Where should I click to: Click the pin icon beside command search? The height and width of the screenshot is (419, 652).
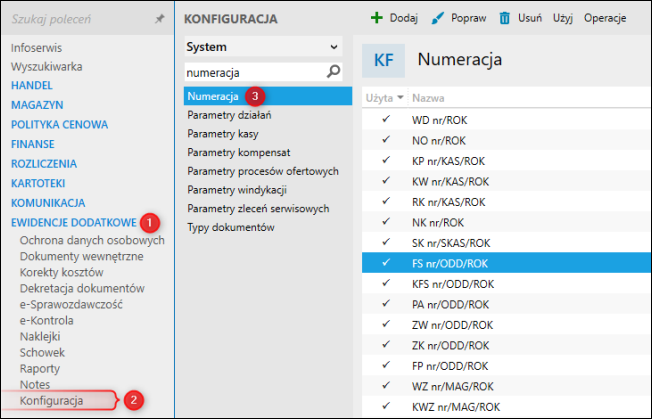[x=160, y=19]
